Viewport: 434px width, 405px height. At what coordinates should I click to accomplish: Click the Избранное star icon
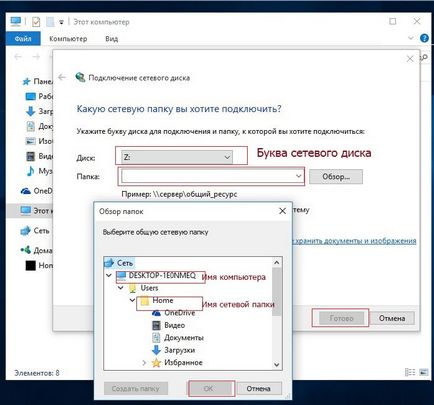(x=156, y=363)
